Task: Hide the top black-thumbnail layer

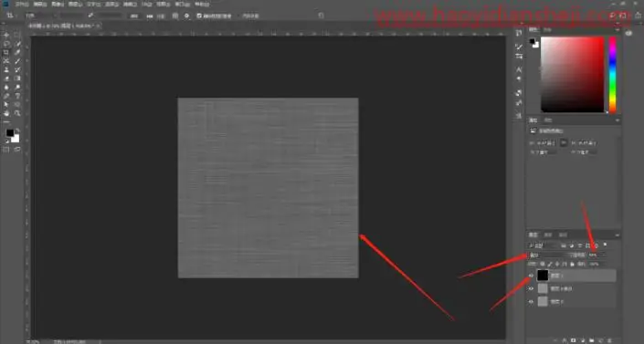Action: [x=531, y=276]
